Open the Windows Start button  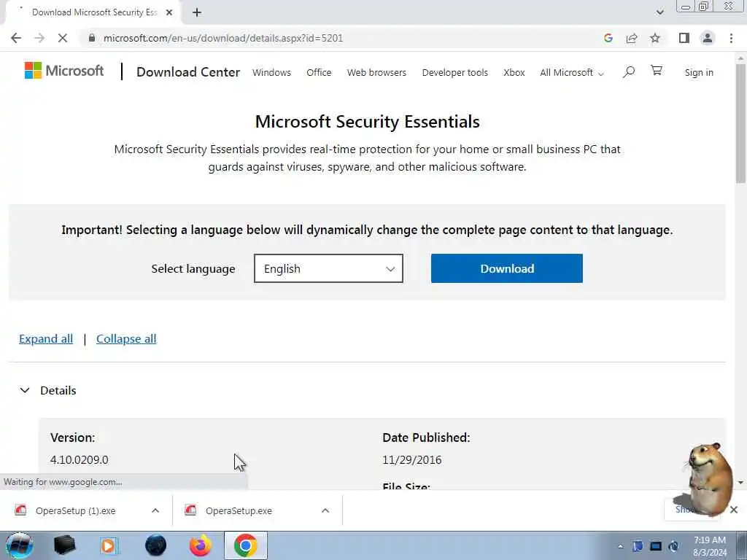(19, 545)
